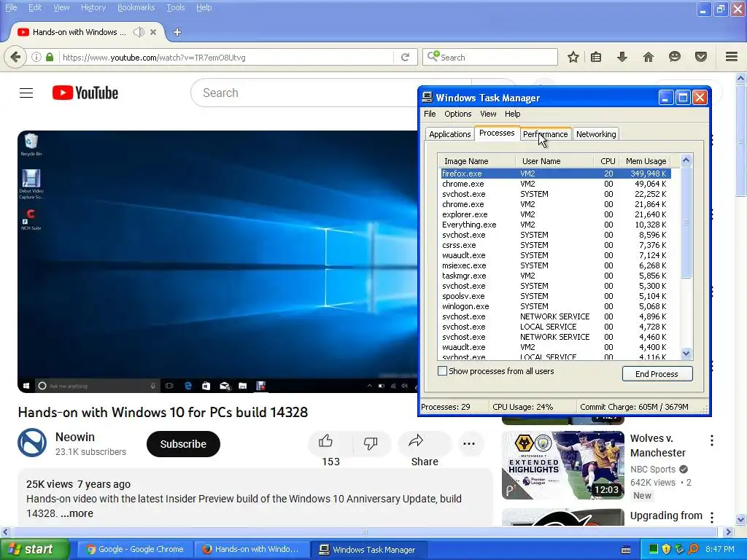Click yellow security shield tray icon
Screen dimensions: 747x560
click(x=667, y=549)
